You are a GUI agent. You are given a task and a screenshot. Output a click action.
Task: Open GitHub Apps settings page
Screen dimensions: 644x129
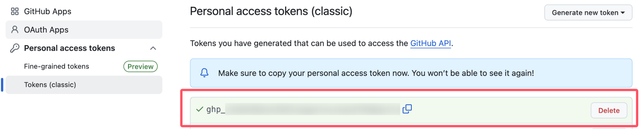coord(48,11)
